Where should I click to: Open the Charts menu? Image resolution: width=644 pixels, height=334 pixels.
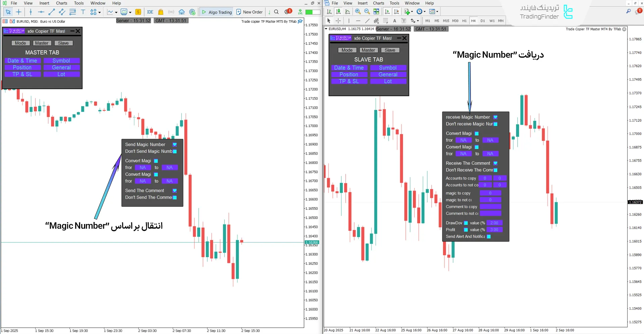61,3
